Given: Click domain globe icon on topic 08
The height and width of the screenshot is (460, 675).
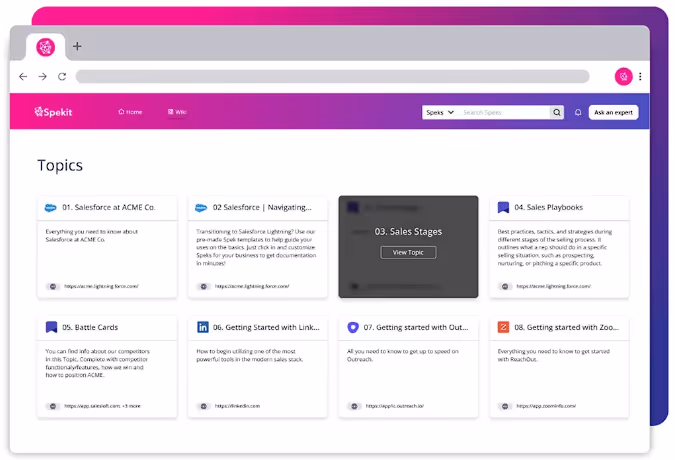Looking at the screenshot, I should (x=505, y=406).
